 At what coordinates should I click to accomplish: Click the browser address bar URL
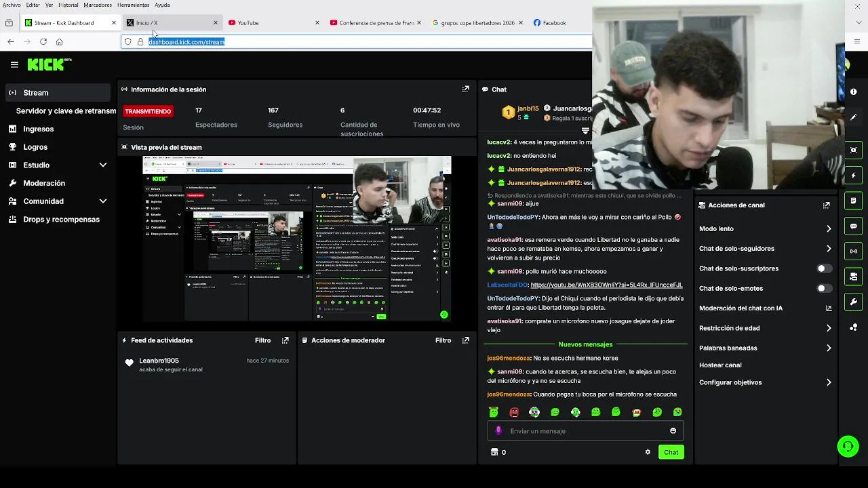pyautogui.click(x=186, y=41)
